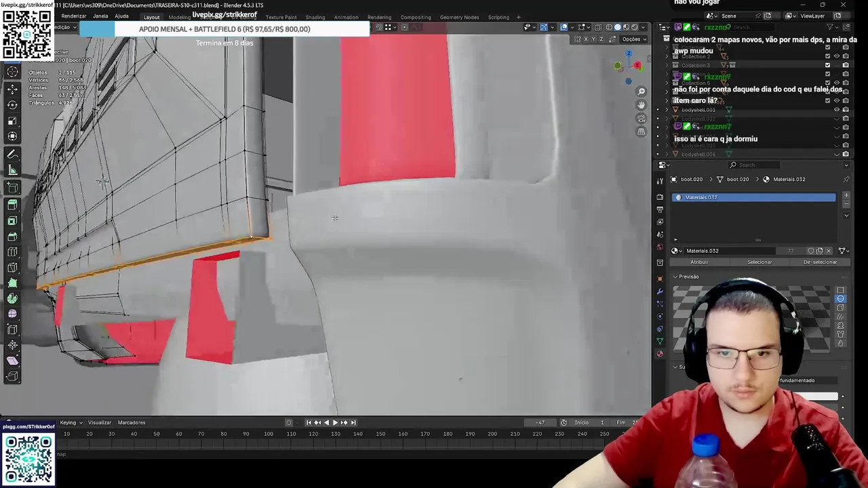Image resolution: width=868 pixels, height=488 pixels.
Task: Select the Shear tool
Action: click(12, 361)
